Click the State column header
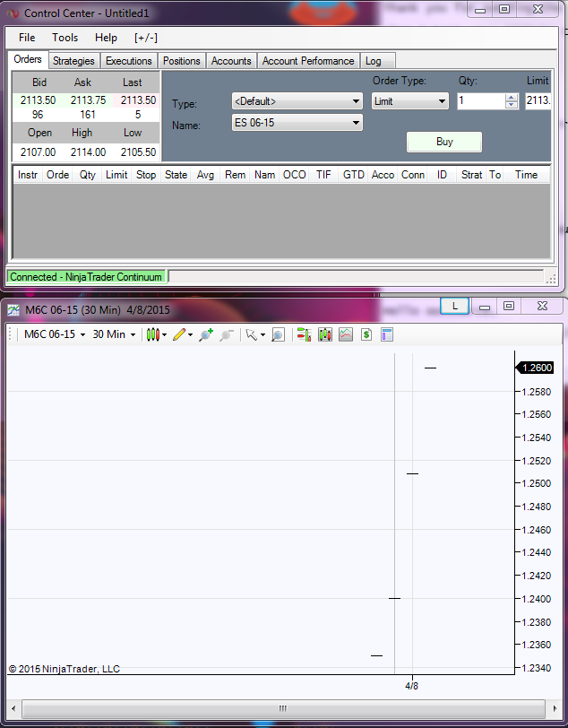Screen dimensions: 568x728 176,175
